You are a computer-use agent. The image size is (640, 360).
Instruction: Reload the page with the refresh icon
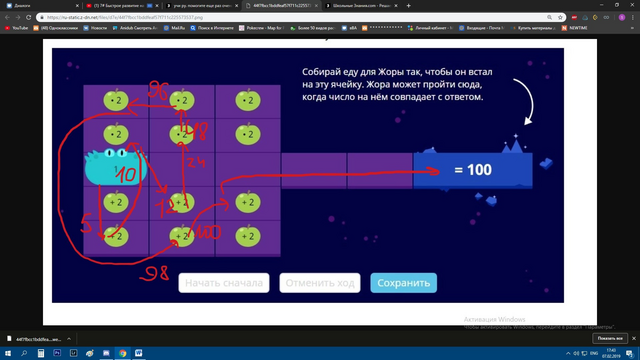[x=28, y=18]
